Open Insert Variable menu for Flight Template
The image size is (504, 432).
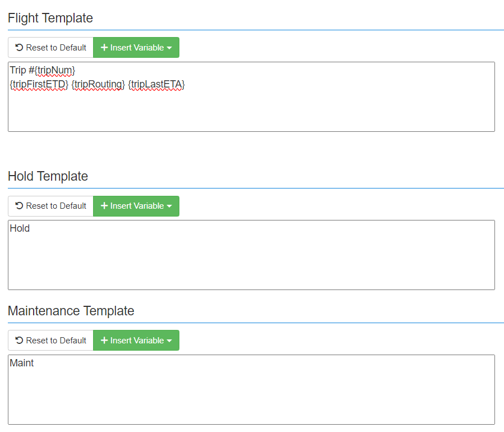(x=136, y=48)
